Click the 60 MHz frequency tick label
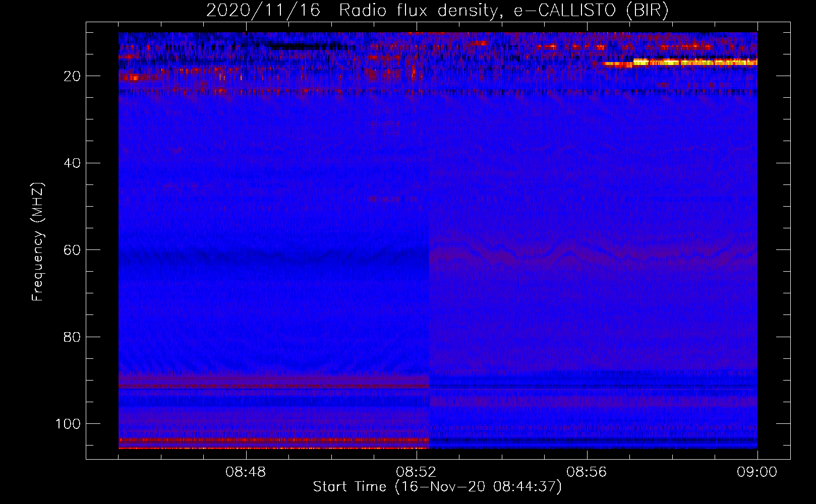 72,250
